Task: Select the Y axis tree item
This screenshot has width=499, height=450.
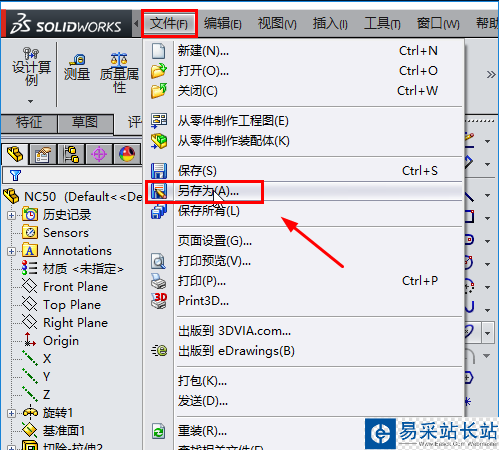Action: pyautogui.click(x=47, y=377)
